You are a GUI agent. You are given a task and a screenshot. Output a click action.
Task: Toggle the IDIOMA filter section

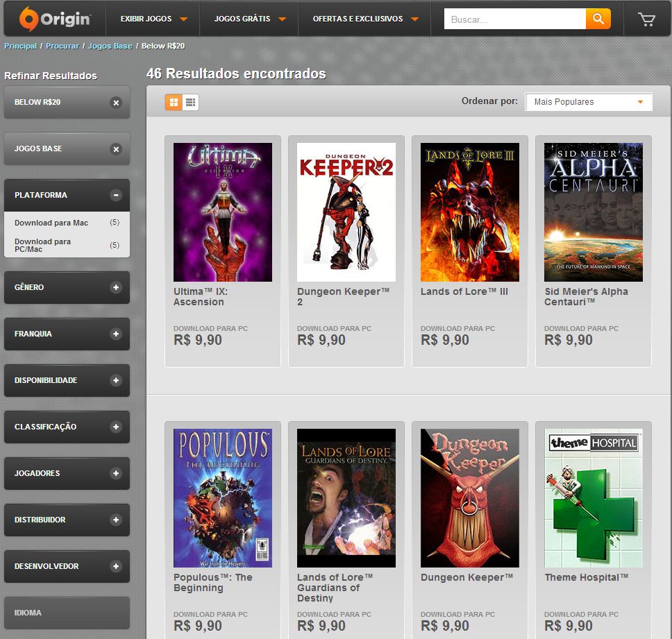pyautogui.click(x=67, y=613)
